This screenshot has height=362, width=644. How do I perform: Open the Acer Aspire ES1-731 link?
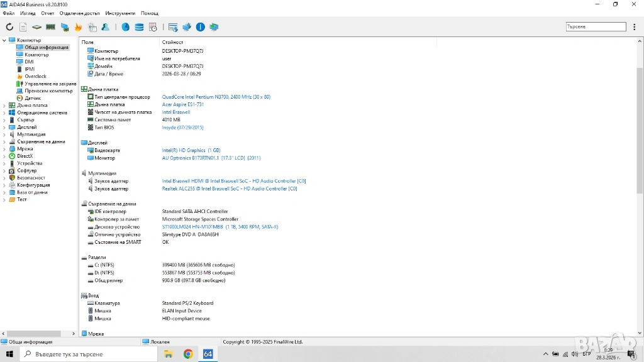(x=183, y=104)
